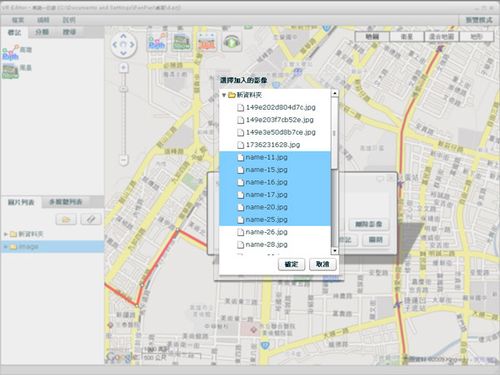
Task: Click the dialog scrollbar up arrow
Action: (335, 93)
